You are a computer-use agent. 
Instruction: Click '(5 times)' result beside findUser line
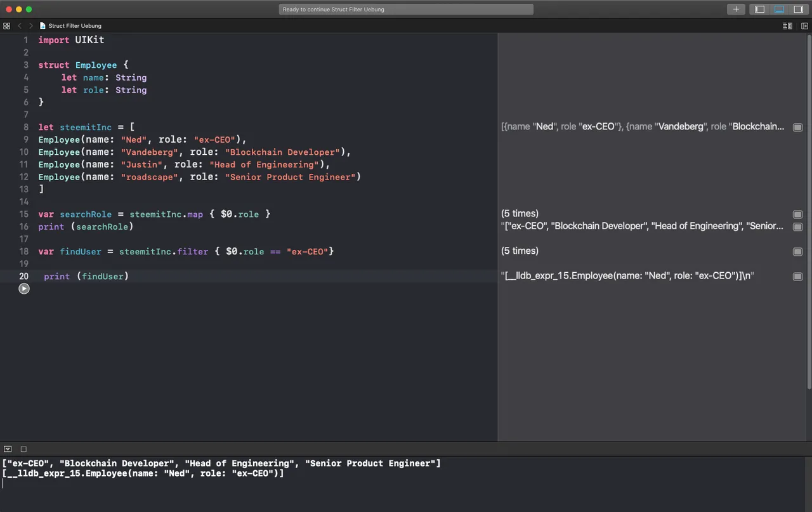coord(520,251)
